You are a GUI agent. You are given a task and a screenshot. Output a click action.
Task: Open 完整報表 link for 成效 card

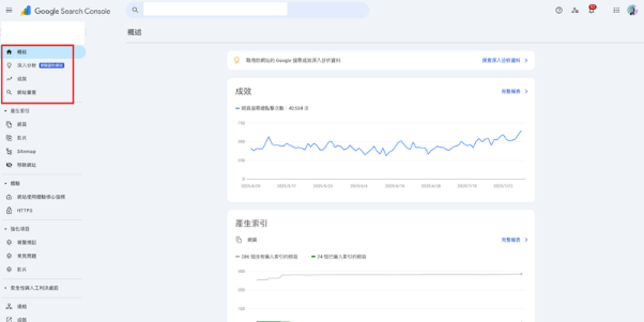(514, 92)
